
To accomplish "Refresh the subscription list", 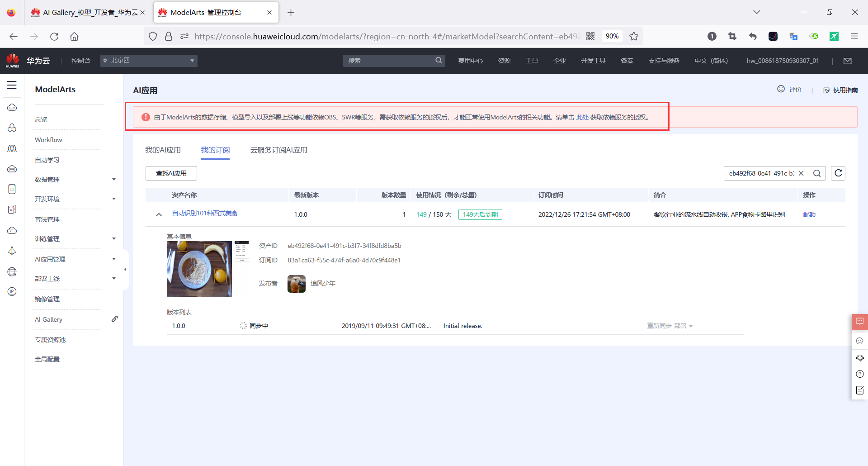I will pyautogui.click(x=838, y=173).
